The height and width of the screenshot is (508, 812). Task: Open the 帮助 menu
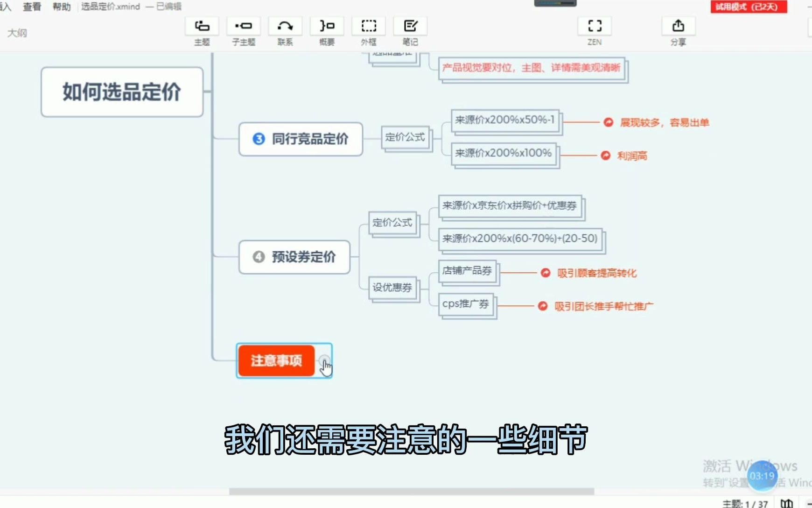pyautogui.click(x=62, y=7)
